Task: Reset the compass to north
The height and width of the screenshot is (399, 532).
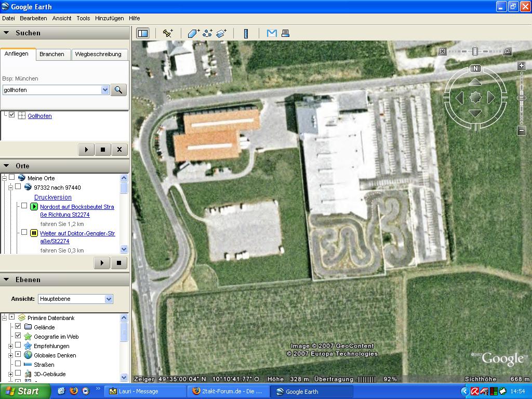Action: pyautogui.click(x=475, y=69)
